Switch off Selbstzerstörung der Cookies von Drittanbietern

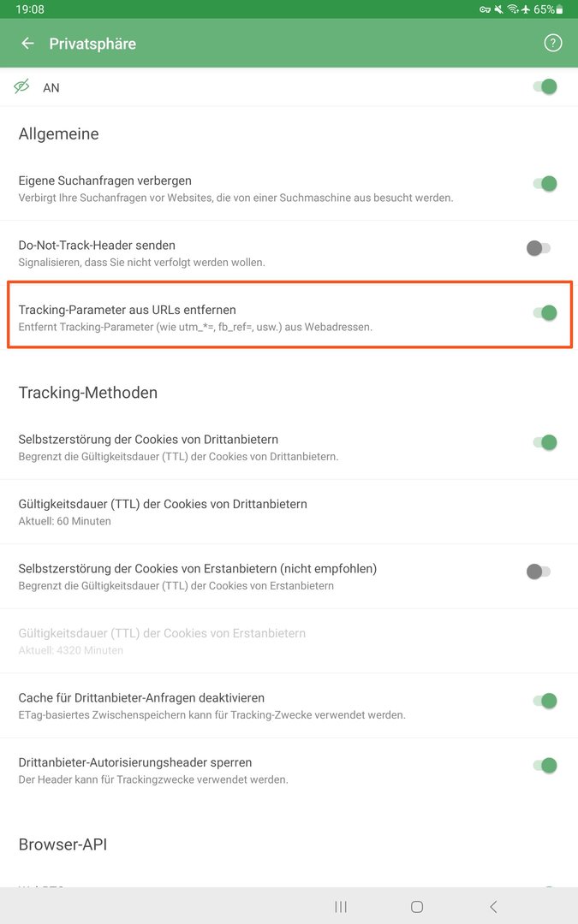pos(545,442)
